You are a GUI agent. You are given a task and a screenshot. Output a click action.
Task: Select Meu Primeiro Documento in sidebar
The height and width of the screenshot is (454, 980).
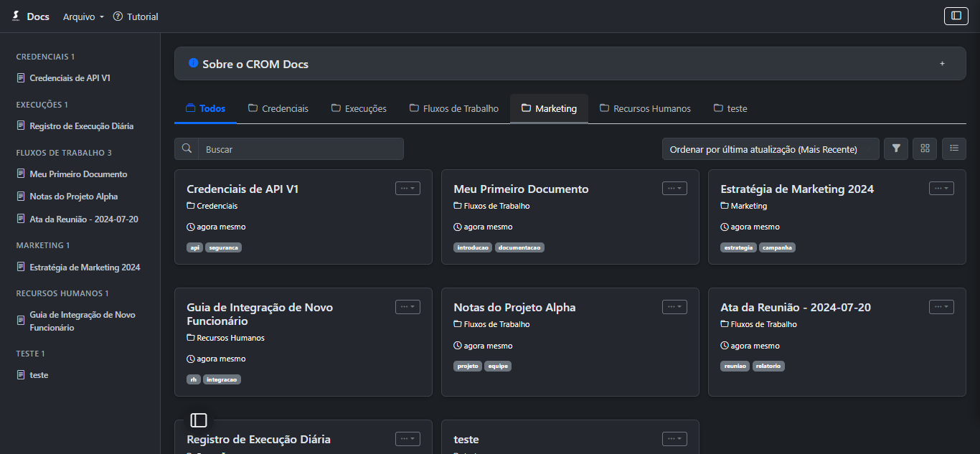78,174
